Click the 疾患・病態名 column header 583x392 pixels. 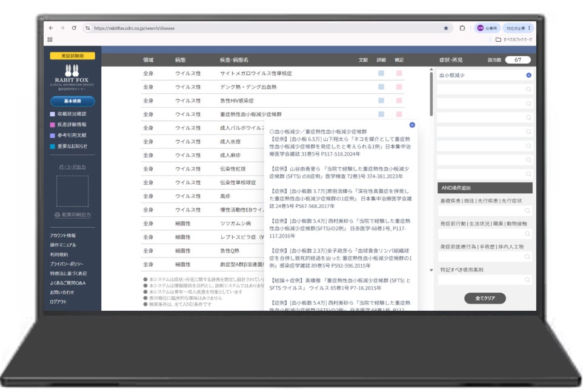tap(234, 60)
